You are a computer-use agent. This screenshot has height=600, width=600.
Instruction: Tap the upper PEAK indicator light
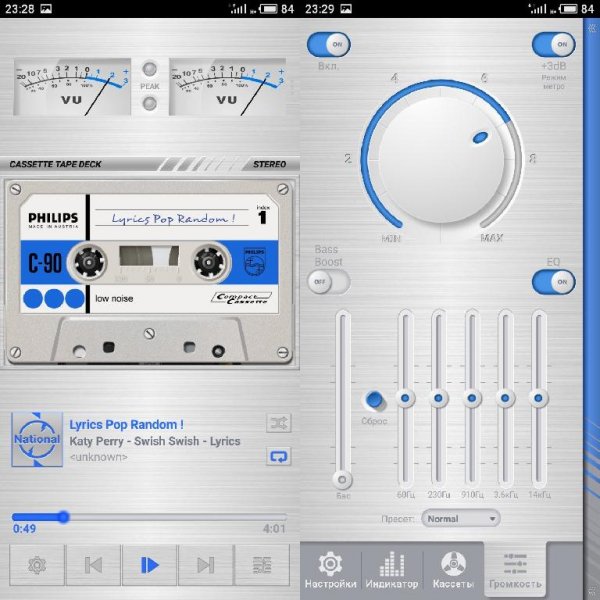150,69
